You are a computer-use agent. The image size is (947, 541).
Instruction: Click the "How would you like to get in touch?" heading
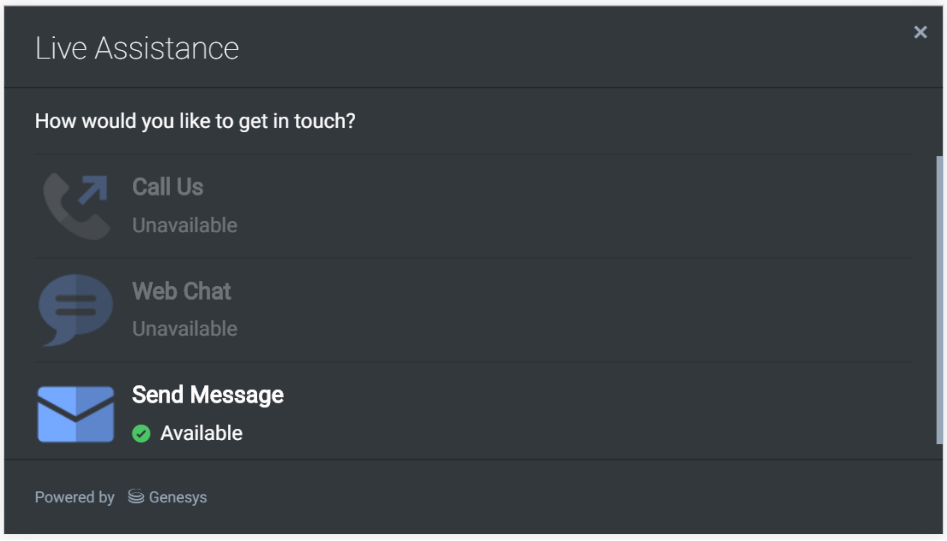(x=195, y=121)
